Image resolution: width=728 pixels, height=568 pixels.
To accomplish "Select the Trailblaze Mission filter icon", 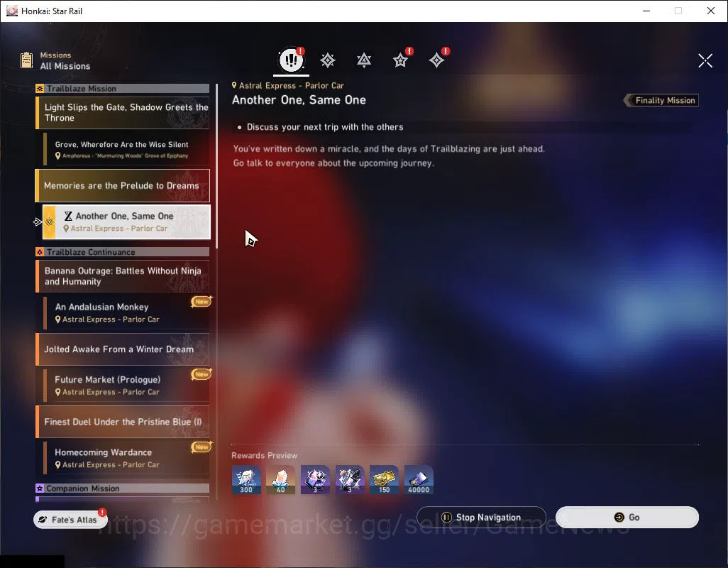I will pos(327,60).
